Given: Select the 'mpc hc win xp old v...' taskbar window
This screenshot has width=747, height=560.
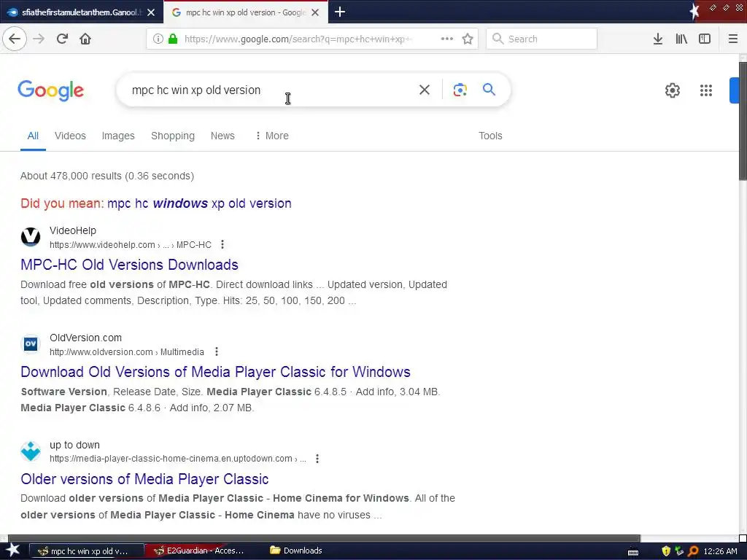Looking at the screenshot, I should click(87, 551).
